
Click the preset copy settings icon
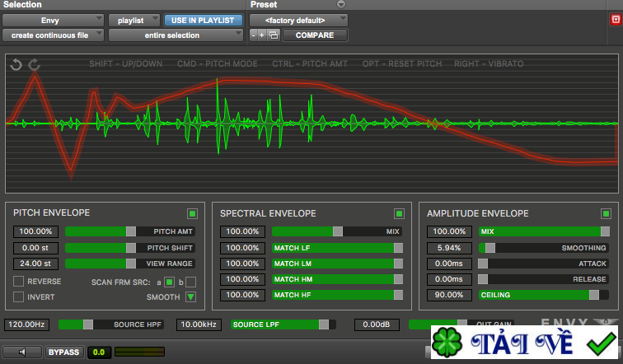[274, 35]
